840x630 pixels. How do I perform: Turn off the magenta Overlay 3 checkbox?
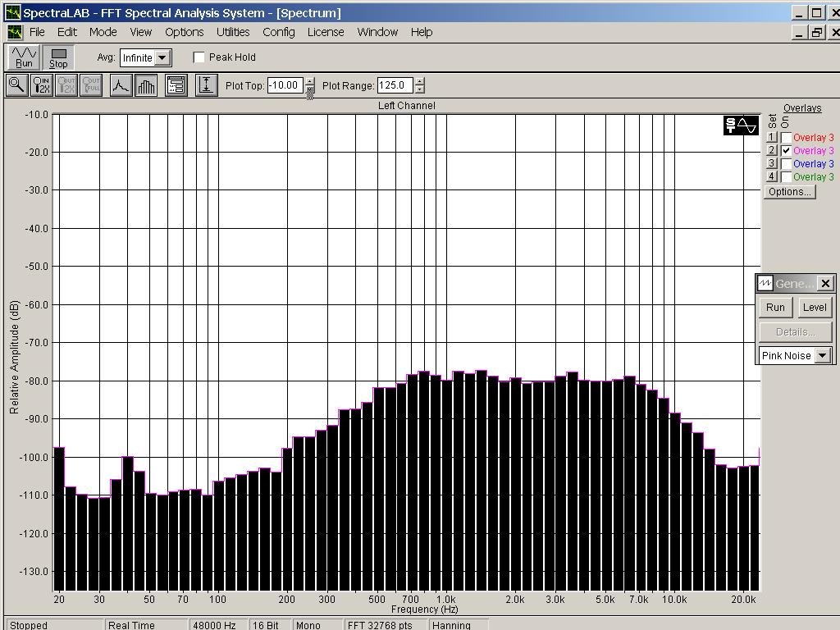tap(786, 151)
